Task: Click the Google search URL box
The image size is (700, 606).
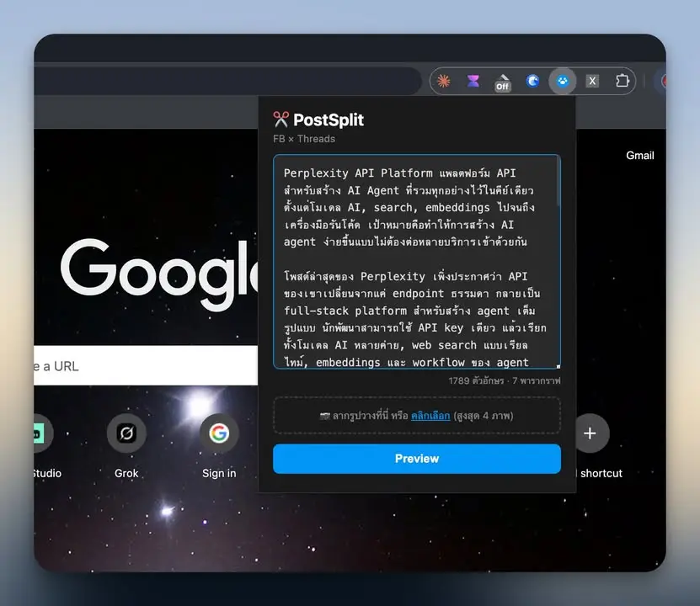Action: 146,365
